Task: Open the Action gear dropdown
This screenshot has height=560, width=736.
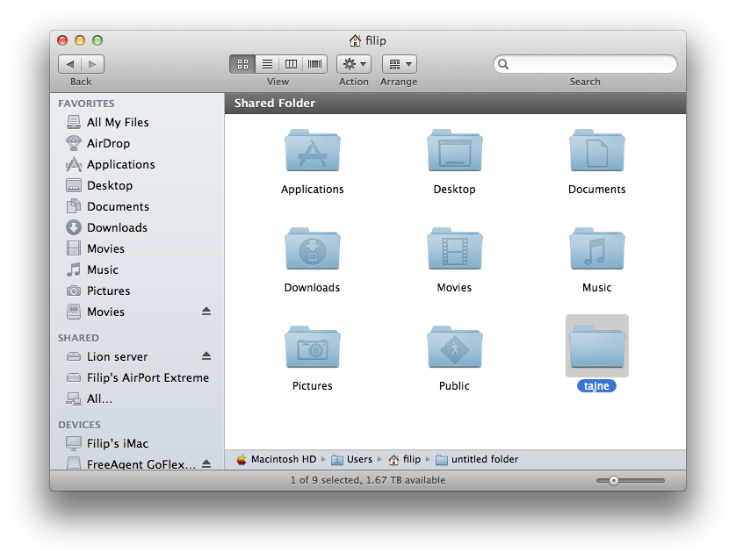Action: (x=353, y=64)
